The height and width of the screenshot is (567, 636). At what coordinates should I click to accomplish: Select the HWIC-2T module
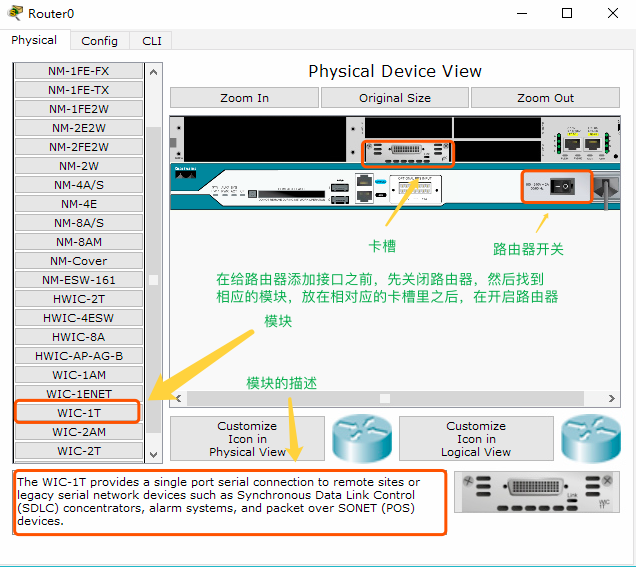click(x=79, y=299)
